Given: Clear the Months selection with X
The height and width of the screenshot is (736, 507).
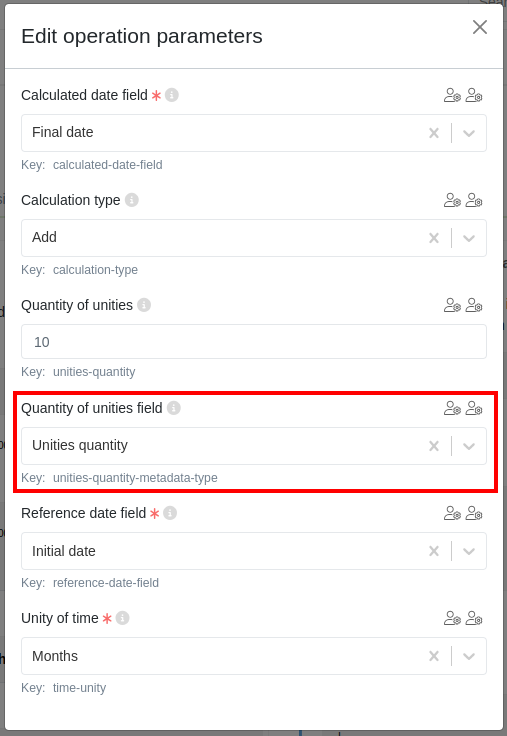Looking at the screenshot, I should click(x=434, y=656).
